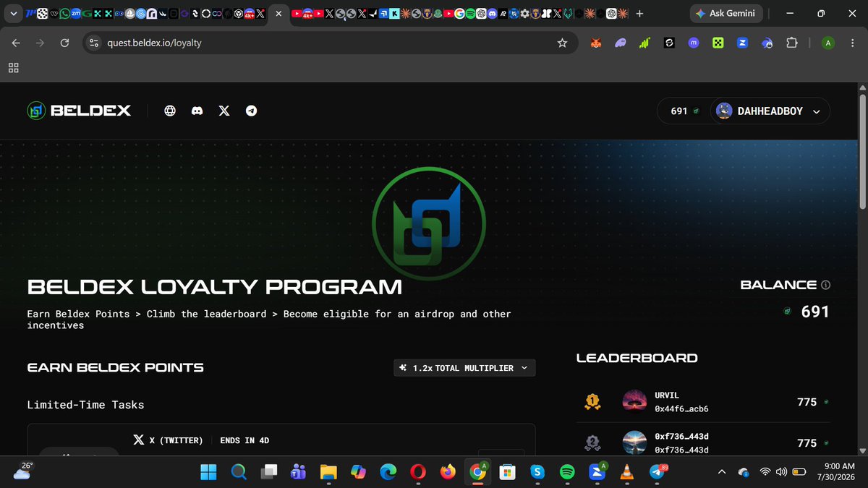
Task: Open Microsoft Store from the taskbar
Action: coord(507,472)
